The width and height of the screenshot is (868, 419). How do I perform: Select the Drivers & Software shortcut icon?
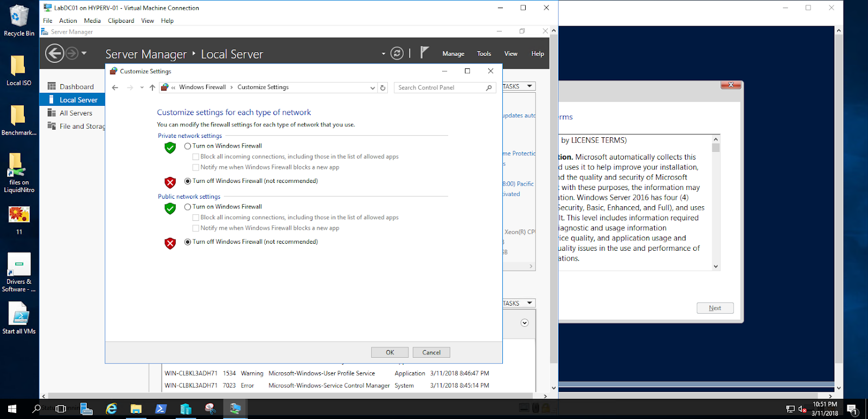point(19,272)
